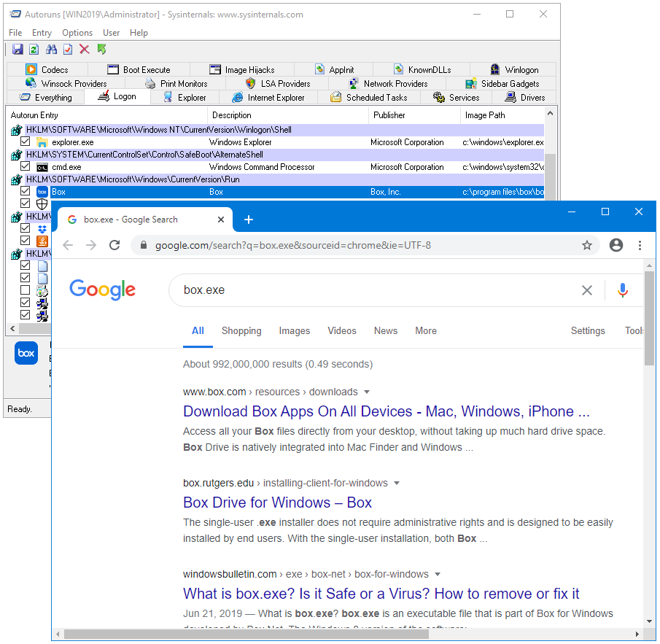The image size is (660, 644).
Task: Click the Dropbox icon in autorun list
Action: point(42,229)
